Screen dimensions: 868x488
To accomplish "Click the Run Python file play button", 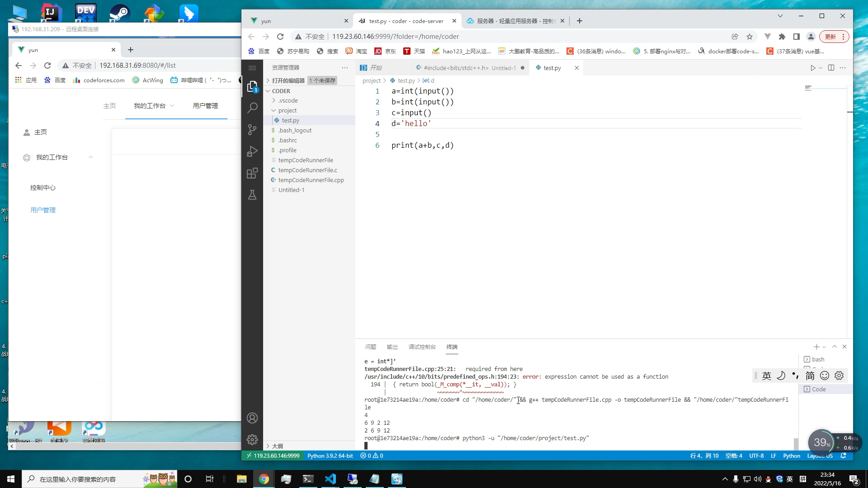I will click(x=813, y=68).
